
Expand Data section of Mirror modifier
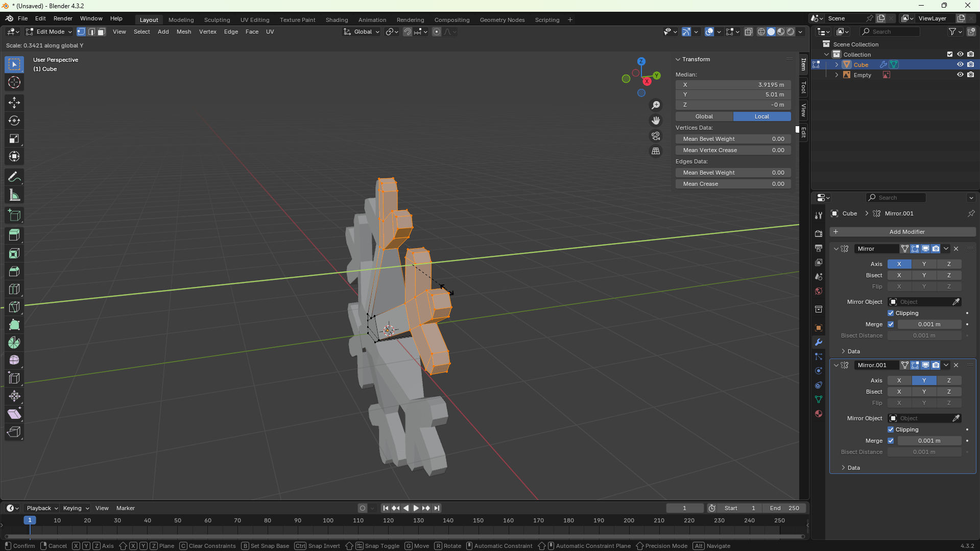click(x=843, y=351)
